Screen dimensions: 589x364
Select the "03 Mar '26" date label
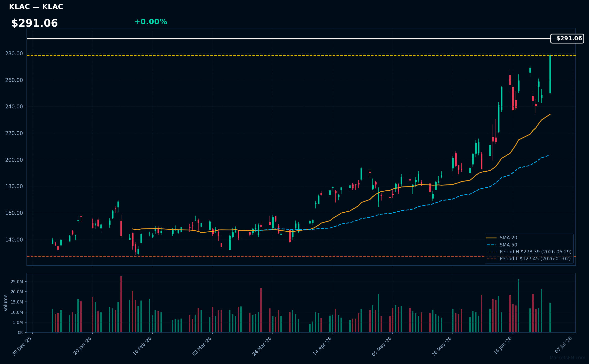pyautogui.click(x=202, y=346)
